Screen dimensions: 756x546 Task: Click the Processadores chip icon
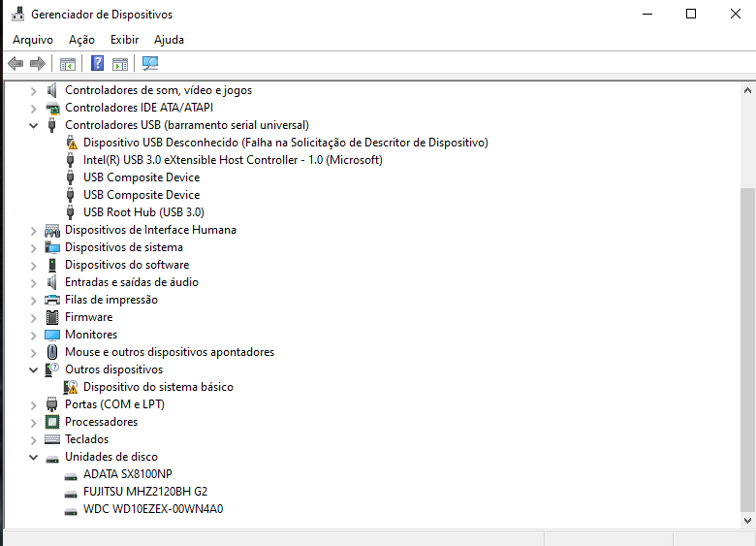(52, 422)
